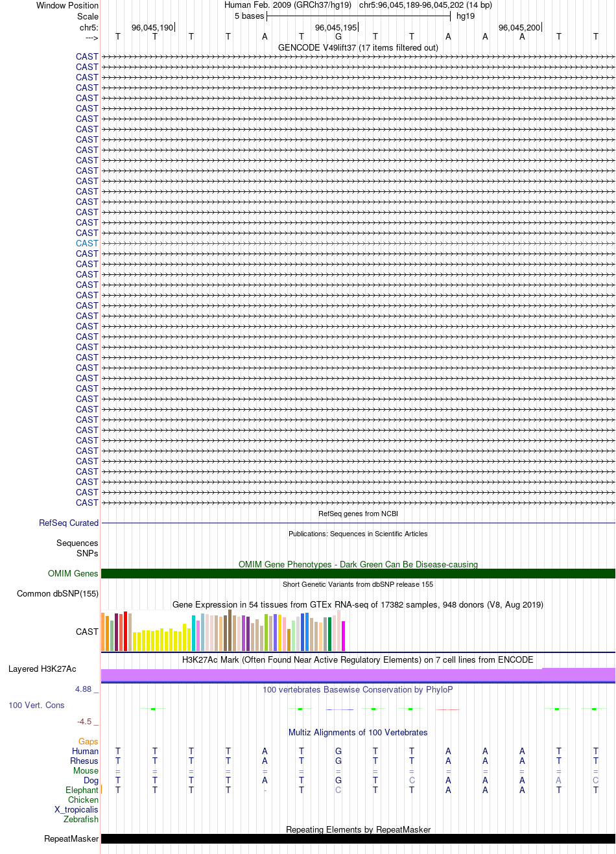Select the Zebrafish alignment row label
Image resolution: width=616 pixels, height=854 pixels.
pos(81,819)
